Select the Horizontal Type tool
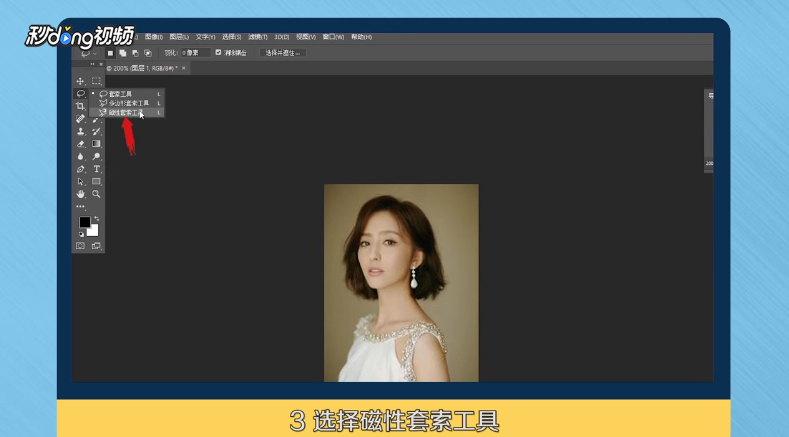 coord(97,169)
